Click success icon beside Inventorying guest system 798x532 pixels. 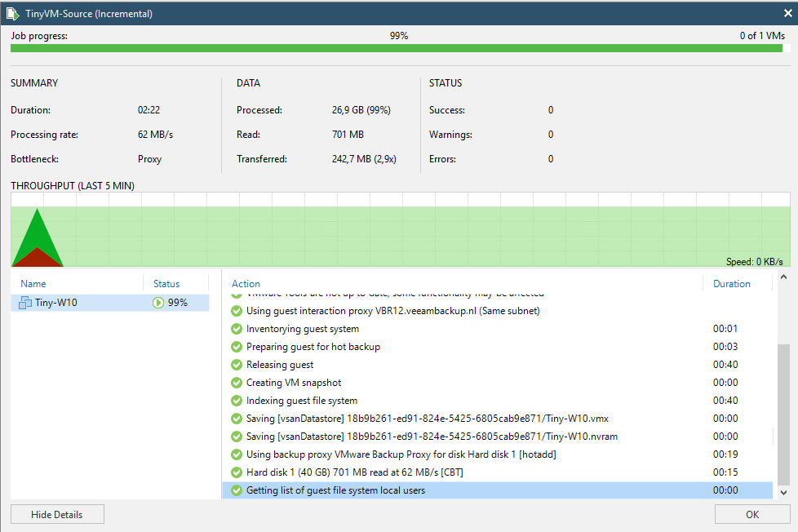(237, 329)
